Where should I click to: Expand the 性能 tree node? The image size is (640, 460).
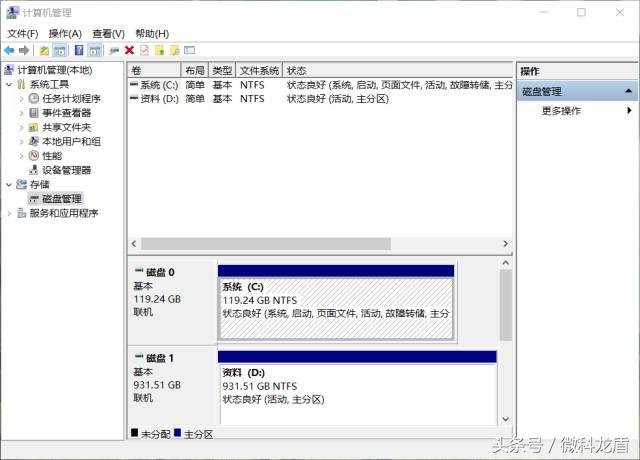coord(21,156)
